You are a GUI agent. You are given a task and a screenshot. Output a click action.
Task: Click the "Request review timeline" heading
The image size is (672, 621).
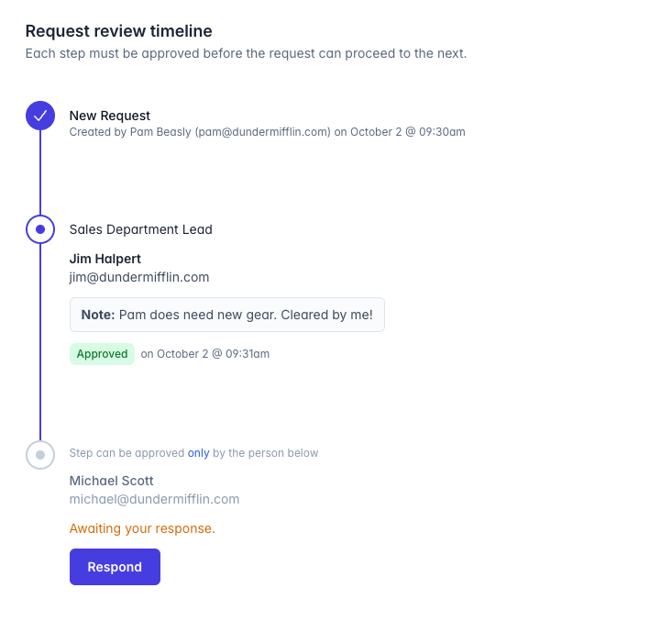coord(119,31)
